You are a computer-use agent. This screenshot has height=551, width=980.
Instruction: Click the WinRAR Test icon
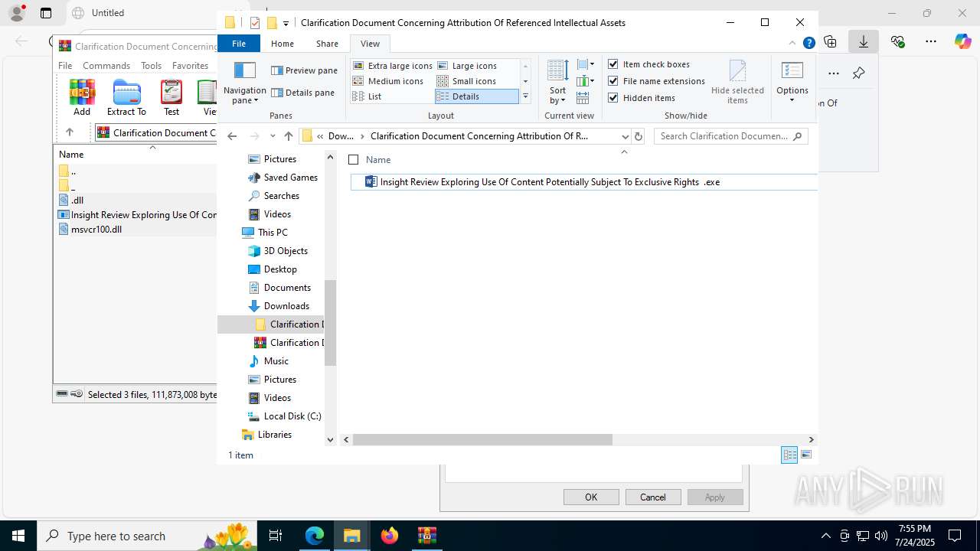pyautogui.click(x=171, y=98)
